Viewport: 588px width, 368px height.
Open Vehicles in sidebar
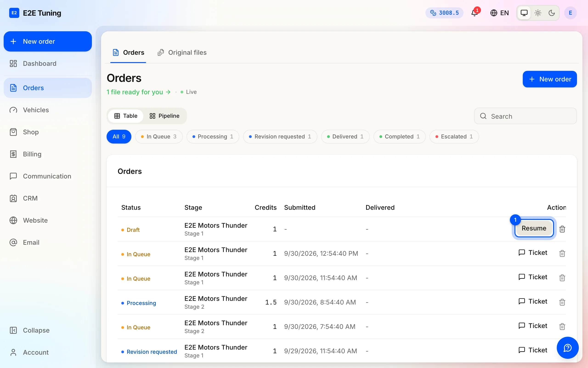pos(48,110)
